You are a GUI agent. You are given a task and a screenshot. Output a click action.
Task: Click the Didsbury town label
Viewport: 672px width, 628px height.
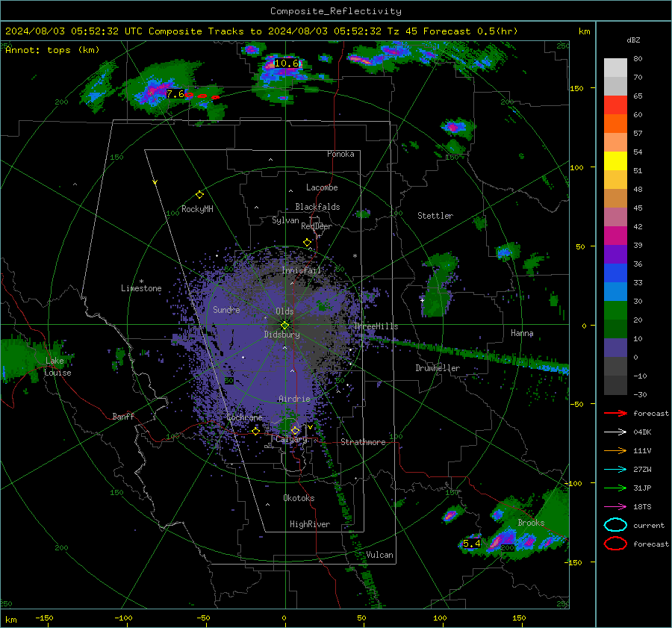281,335
